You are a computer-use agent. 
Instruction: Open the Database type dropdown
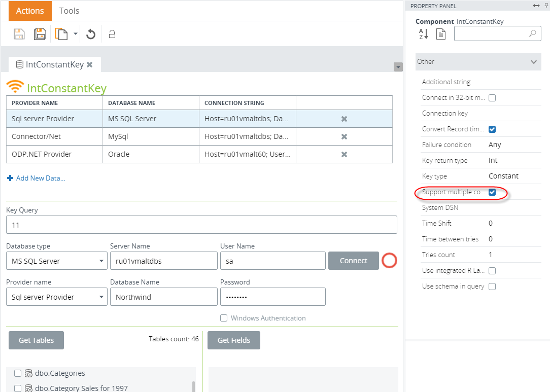point(56,261)
